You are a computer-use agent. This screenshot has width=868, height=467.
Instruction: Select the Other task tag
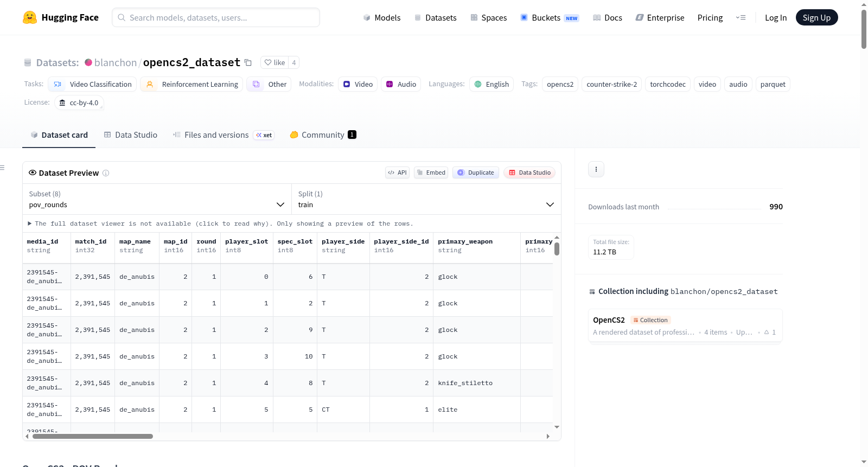[269, 84]
